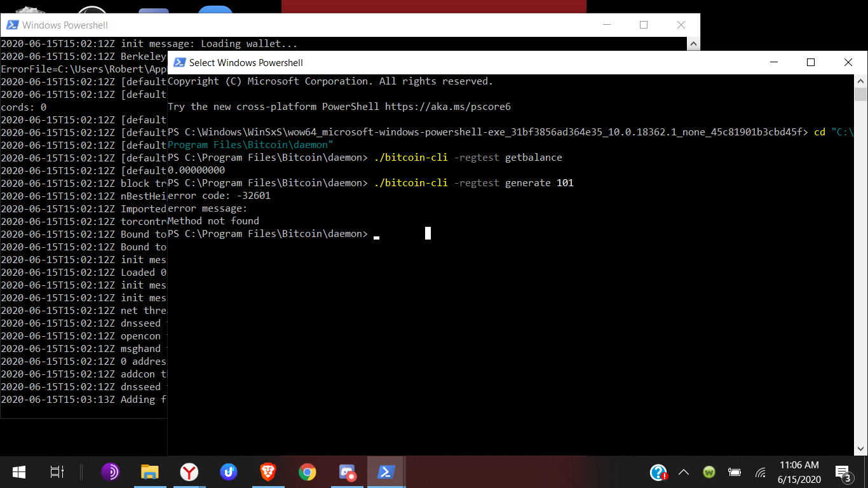Open the clock showing 11:06 AM
868x488 pixels.
click(x=799, y=472)
